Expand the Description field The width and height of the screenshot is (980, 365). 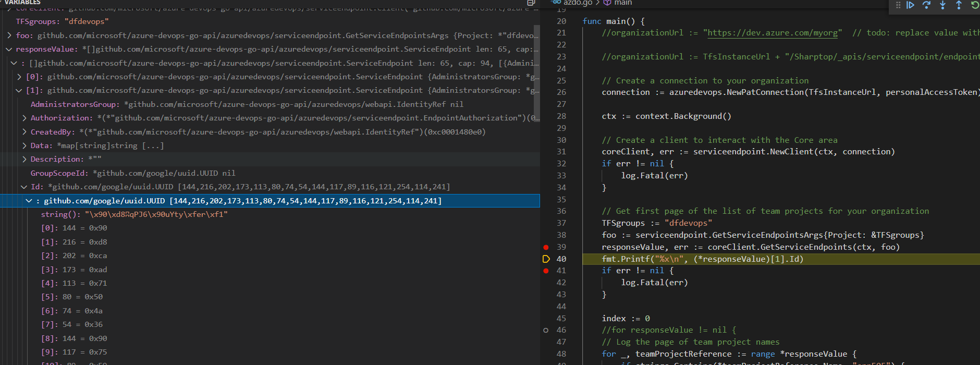click(24, 160)
